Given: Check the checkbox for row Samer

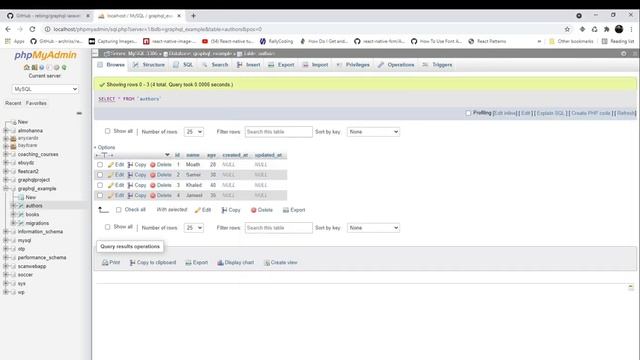Looking at the screenshot, I should click(x=100, y=175).
